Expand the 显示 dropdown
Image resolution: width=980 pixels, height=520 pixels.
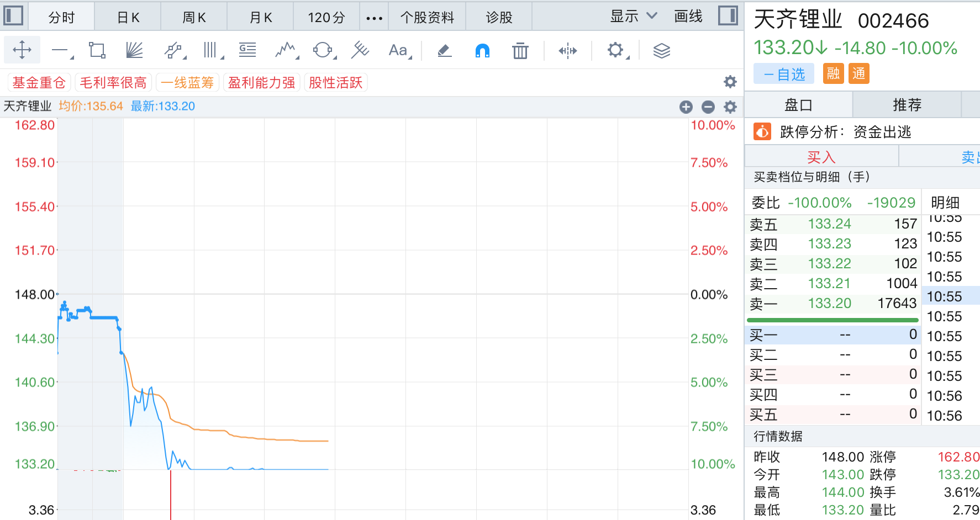tap(634, 17)
